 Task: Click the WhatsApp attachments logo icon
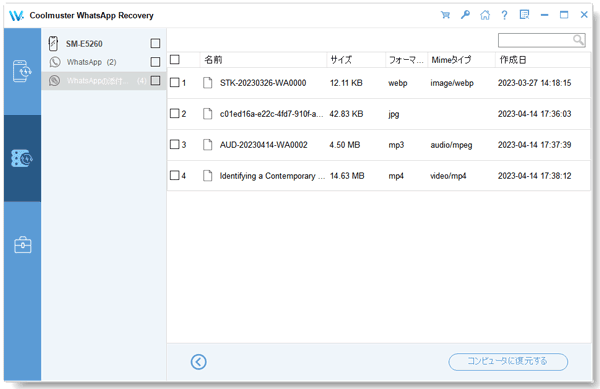(54, 80)
